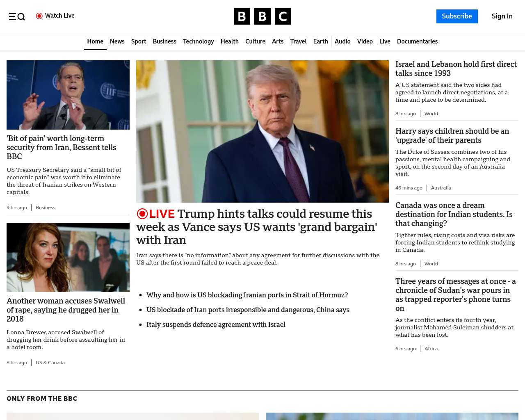Open the Business nav item
The image size is (525, 420).
click(x=164, y=41)
